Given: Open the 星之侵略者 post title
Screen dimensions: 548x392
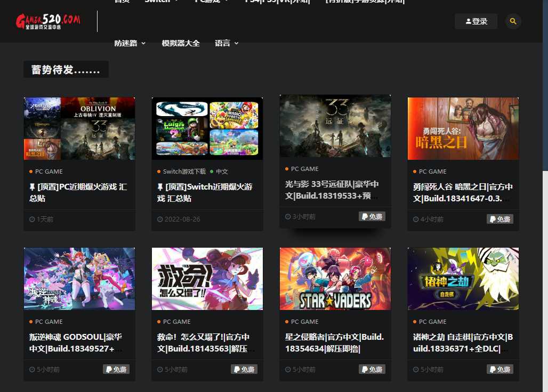Looking at the screenshot, I should point(334,343).
